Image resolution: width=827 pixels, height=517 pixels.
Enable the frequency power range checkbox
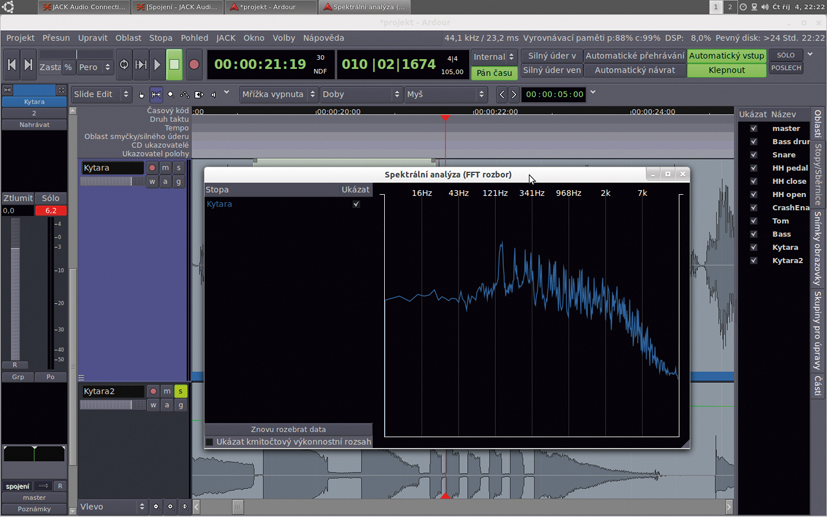tap(210, 441)
